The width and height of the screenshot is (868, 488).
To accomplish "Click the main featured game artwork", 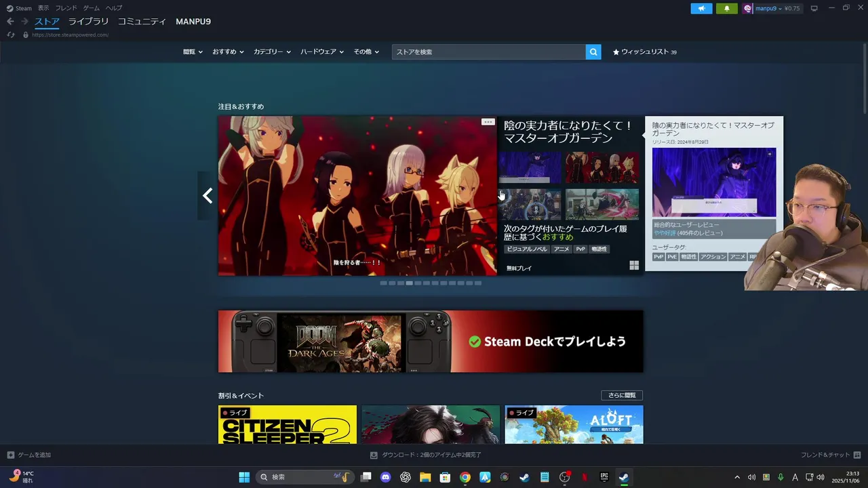I will tap(357, 196).
